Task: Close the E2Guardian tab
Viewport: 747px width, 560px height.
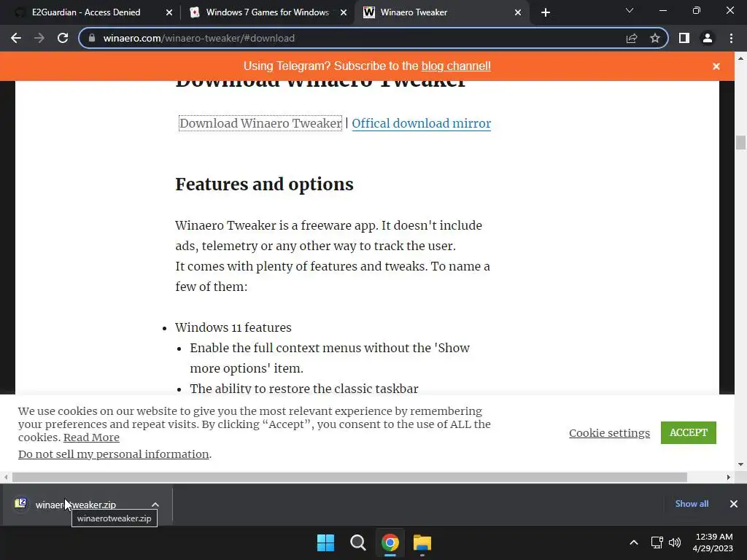Action: [169, 12]
